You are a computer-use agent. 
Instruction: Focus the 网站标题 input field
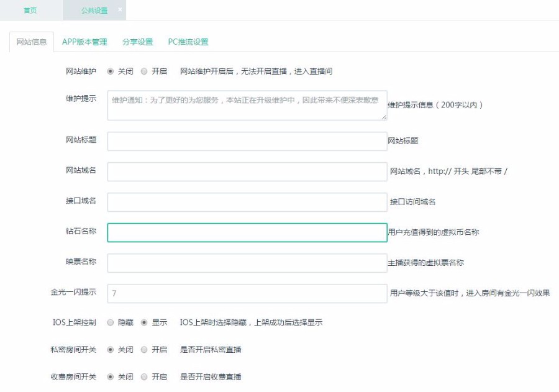click(x=247, y=141)
